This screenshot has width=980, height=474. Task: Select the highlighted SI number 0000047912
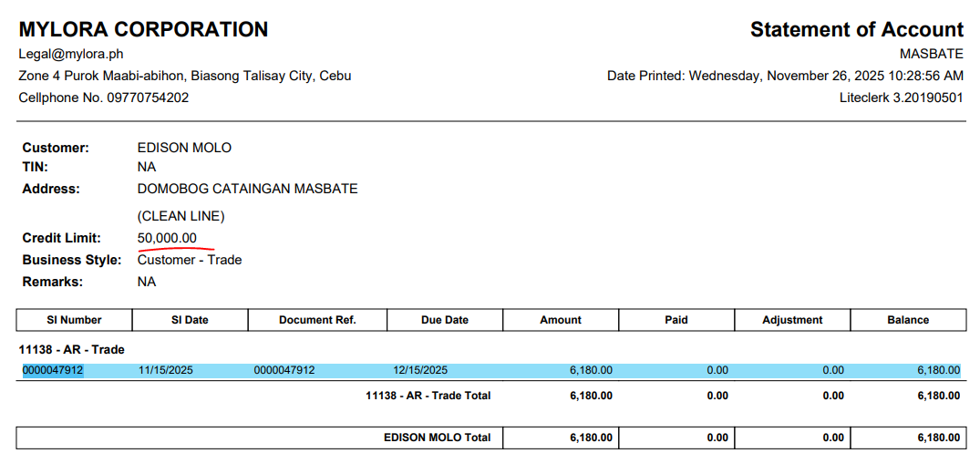point(53,370)
